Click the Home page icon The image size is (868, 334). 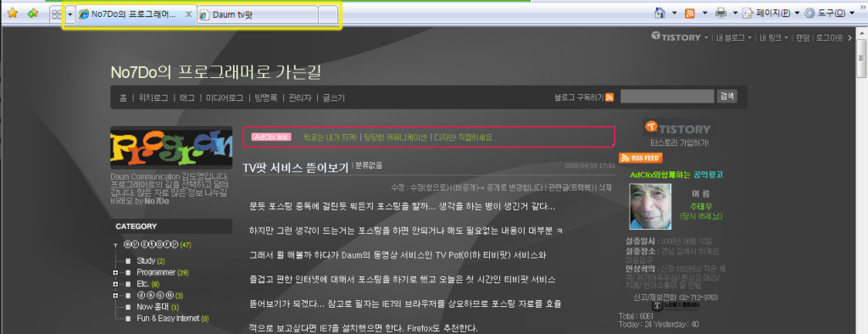pyautogui.click(x=659, y=12)
